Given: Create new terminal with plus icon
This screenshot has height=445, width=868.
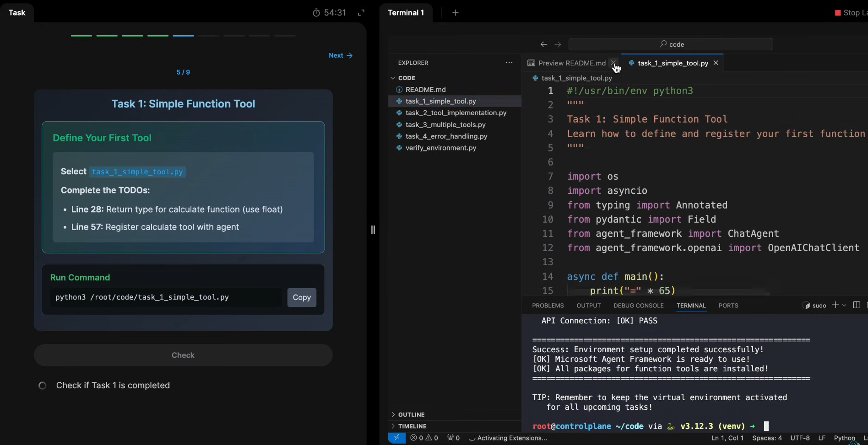Looking at the screenshot, I should (x=835, y=305).
